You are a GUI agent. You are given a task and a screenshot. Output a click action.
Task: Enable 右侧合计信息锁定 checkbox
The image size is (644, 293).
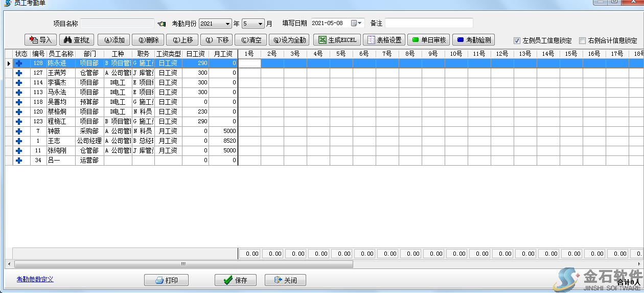(582, 40)
